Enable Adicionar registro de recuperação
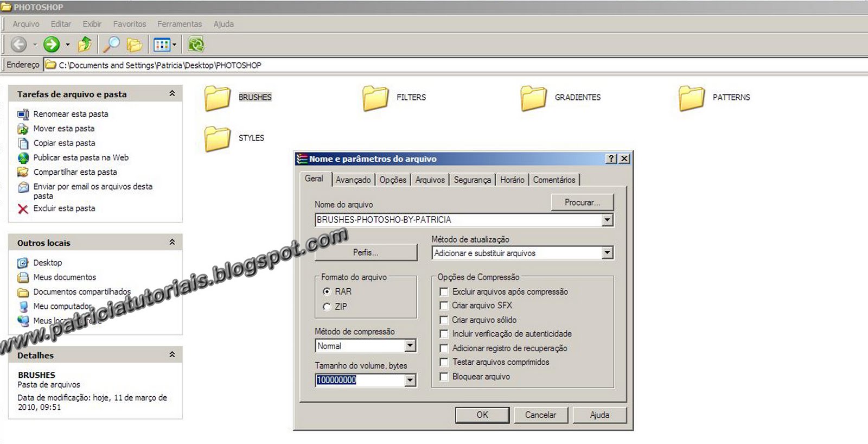This screenshot has width=868, height=444. click(444, 348)
